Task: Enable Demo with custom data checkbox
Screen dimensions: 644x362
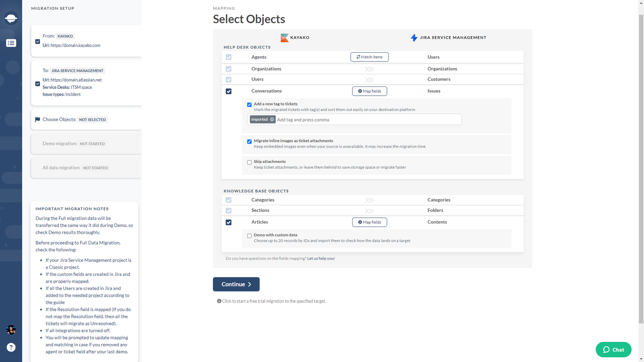Action: tap(250, 236)
